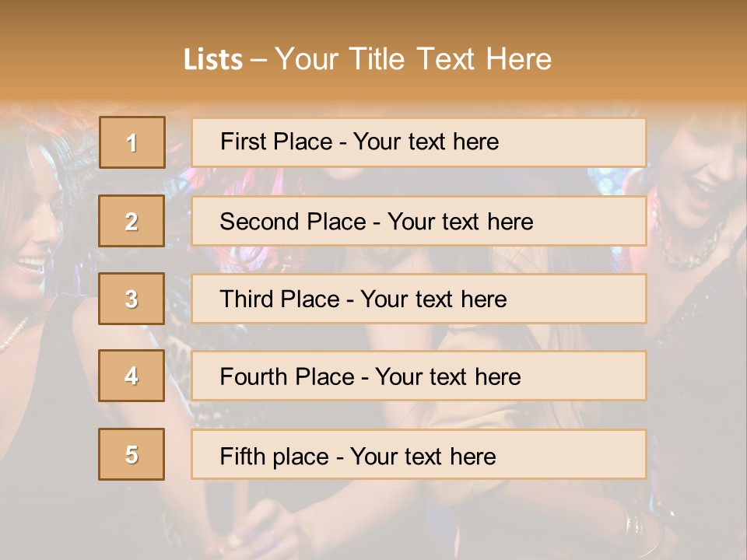Click the Third Place text box
This screenshot has height=560, width=747.
click(419, 299)
